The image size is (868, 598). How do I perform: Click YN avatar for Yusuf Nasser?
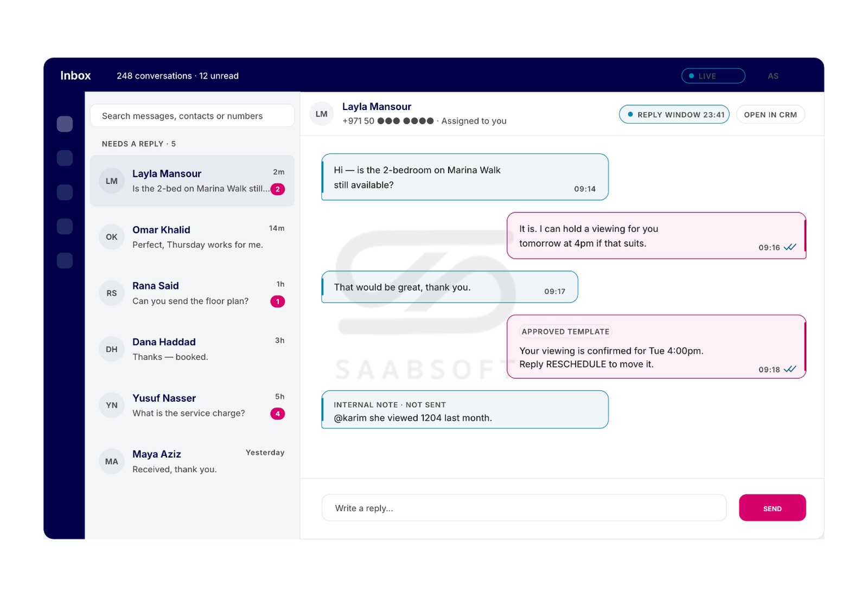[112, 406]
